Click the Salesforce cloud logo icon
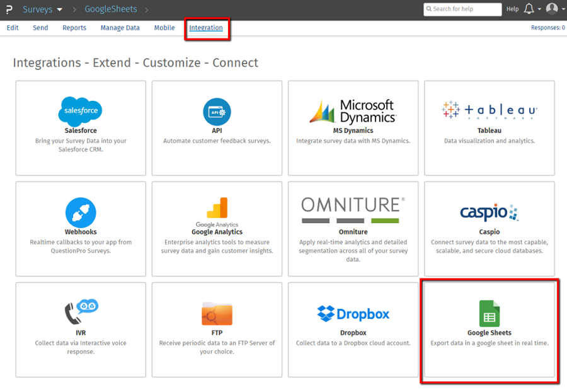Image resolution: width=567 pixels, height=392 pixels. 81,112
